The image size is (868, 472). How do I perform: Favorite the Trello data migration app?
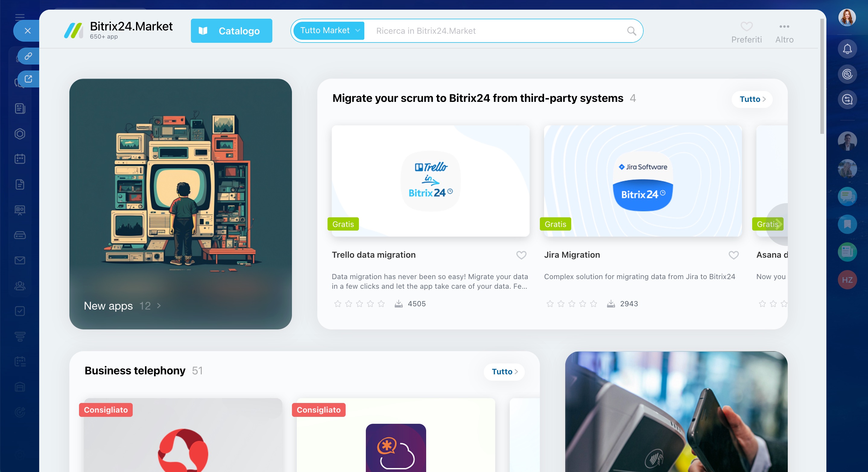pos(521,255)
